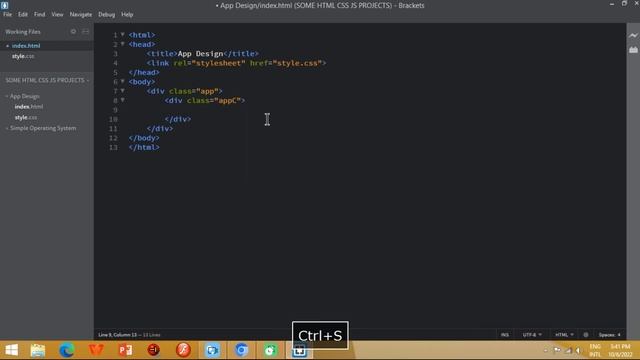This screenshot has height=360, width=640.
Task: Open the Live Preview lightning icon
Action: (x=633, y=36)
